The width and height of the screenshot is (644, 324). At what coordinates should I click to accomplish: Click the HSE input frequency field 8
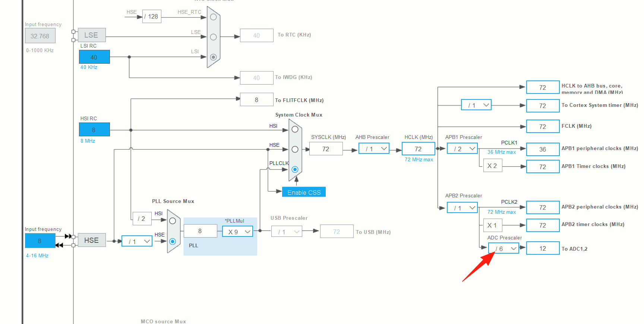[x=40, y=241]
